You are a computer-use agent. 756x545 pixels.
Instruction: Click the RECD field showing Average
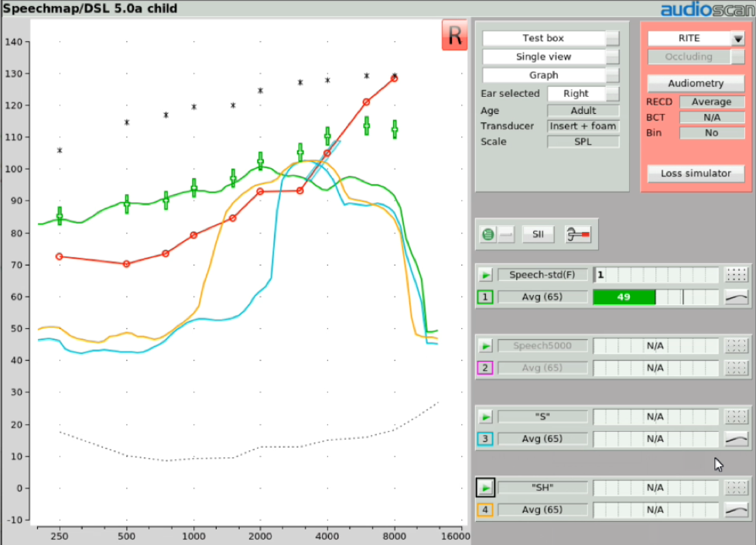pyautogui.click(x=712, y=102)
